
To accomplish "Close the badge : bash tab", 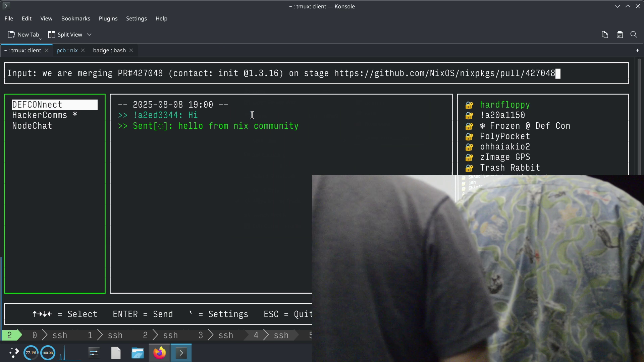I will [131, 50].
